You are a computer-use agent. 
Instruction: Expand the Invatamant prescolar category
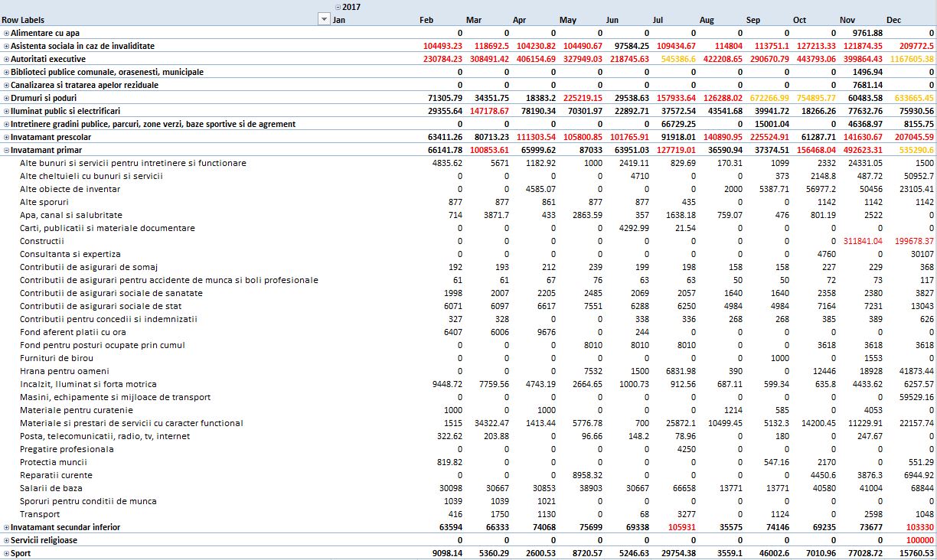6,138
